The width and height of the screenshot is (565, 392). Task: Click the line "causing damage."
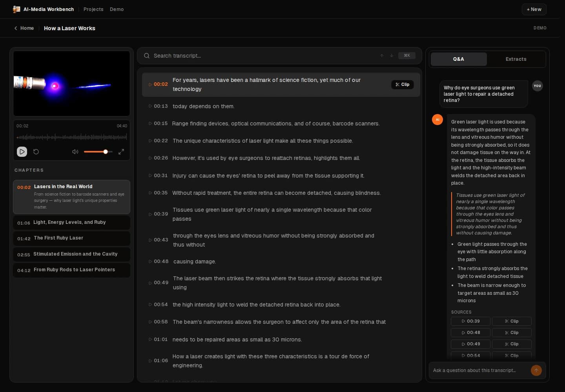click(x=195, y=261)
